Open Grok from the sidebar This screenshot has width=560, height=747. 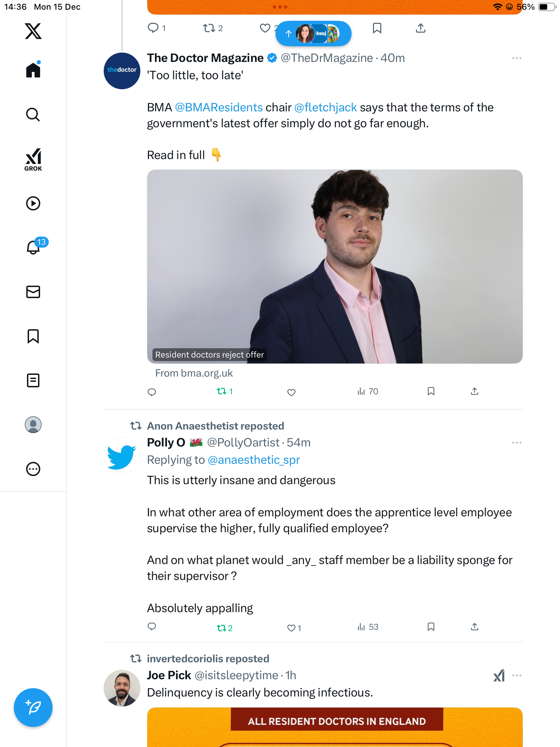[33, 159]
